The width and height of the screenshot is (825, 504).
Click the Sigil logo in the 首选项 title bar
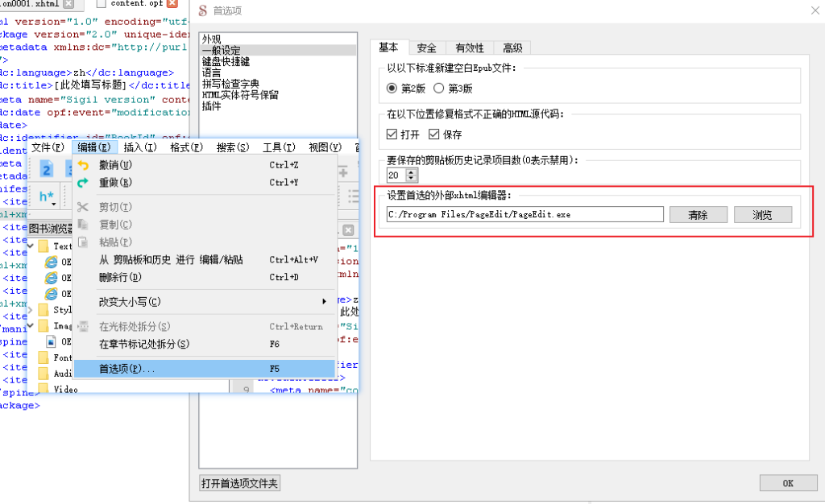pyautogui.click(x=203, y=10)
